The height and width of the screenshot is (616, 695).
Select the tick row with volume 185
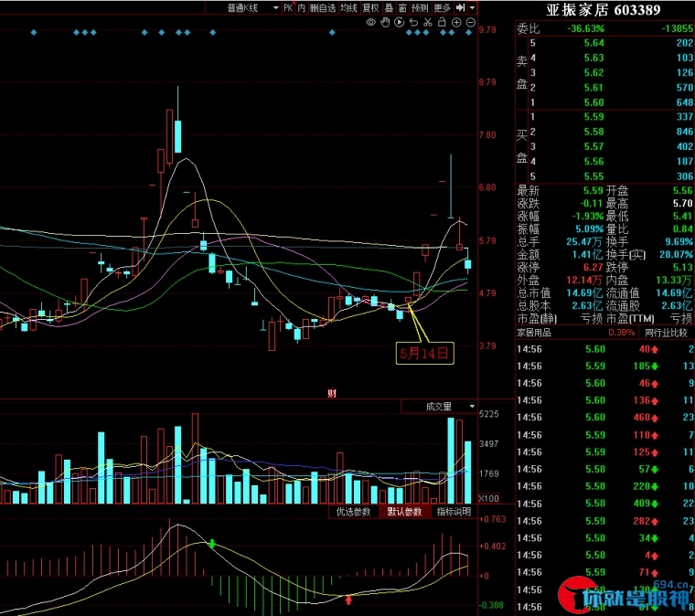point(605,366)
